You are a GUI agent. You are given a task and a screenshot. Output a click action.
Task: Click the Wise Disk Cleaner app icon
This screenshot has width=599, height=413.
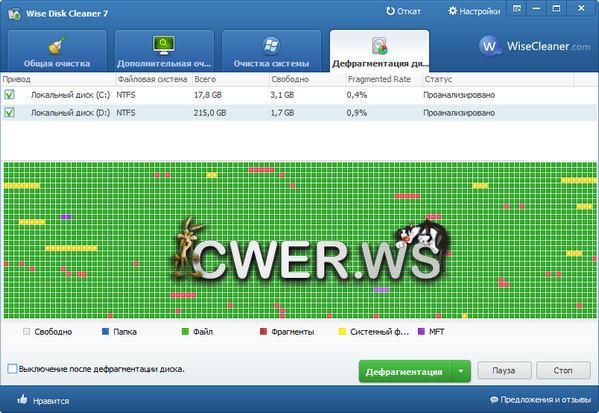[15, 14]
